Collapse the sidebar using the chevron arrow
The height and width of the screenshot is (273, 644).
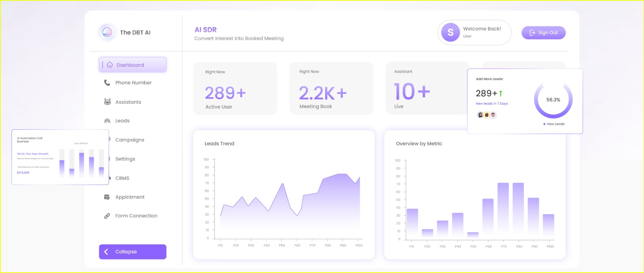pos(106,252)
